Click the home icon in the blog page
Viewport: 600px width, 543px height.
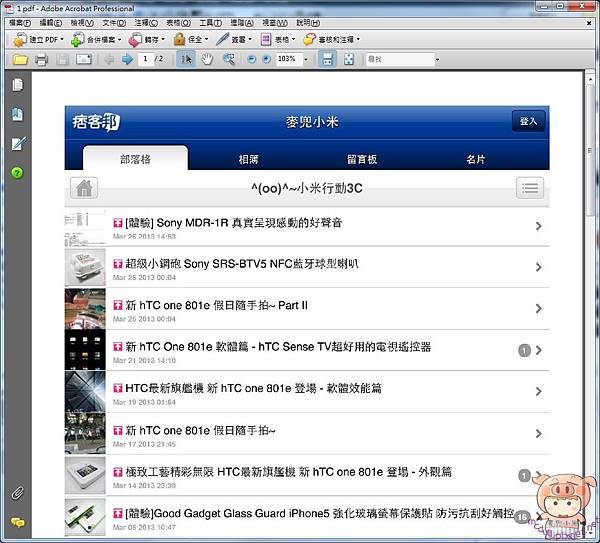[x=84, y=188]
